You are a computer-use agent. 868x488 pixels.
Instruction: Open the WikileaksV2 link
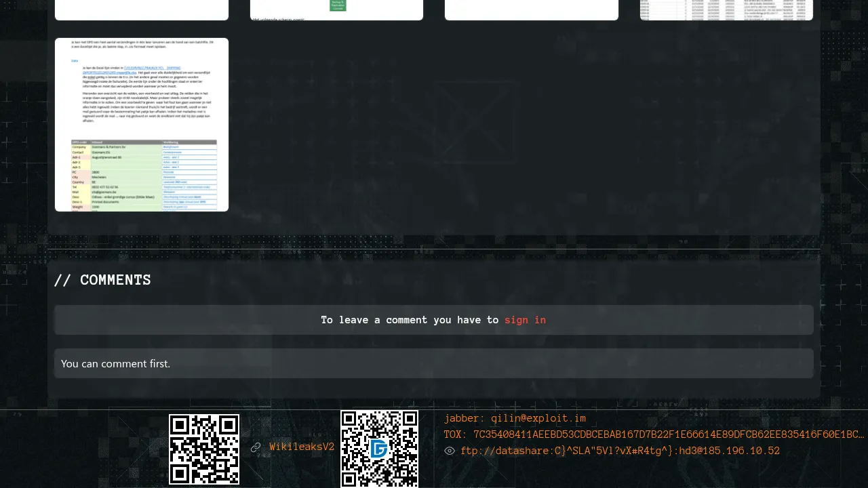pos(302,447)
